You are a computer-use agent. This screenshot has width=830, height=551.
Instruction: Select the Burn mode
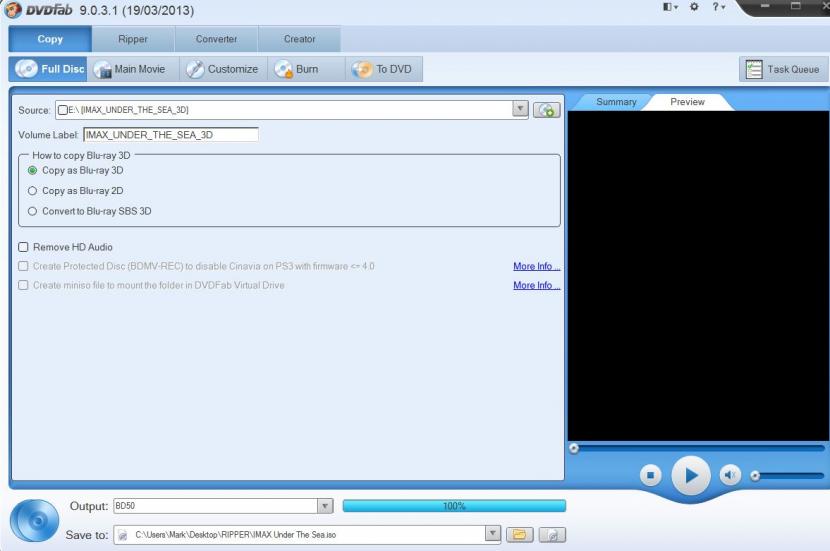[306, 69]
